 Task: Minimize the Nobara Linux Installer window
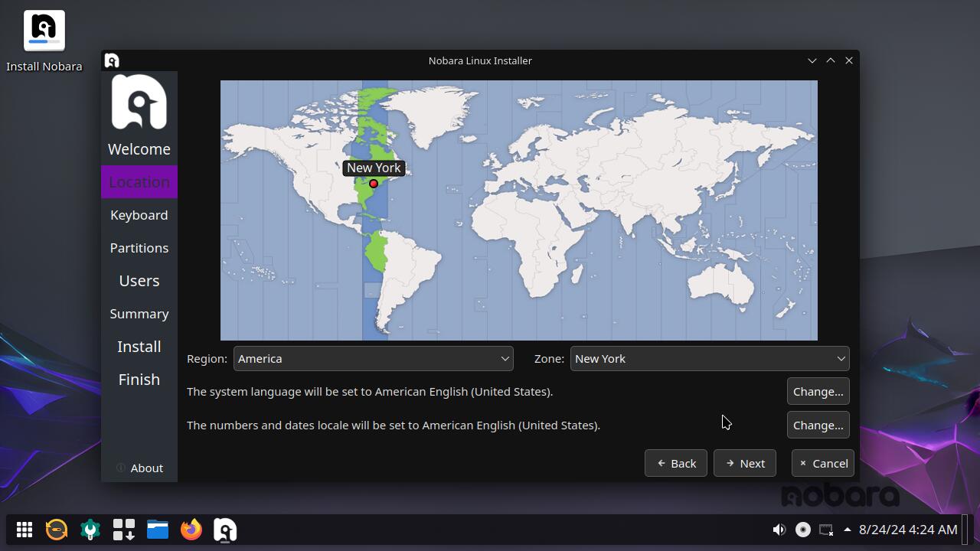(812, 60)
